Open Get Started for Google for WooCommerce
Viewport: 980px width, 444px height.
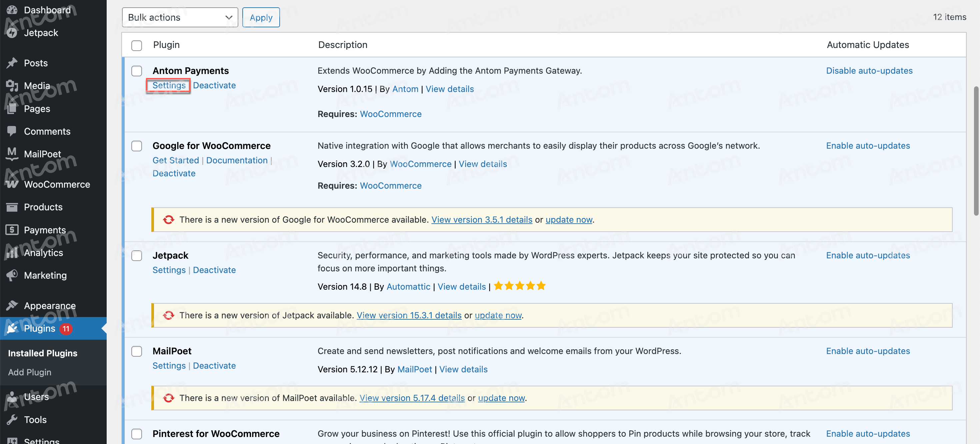[x=176, y=160]
